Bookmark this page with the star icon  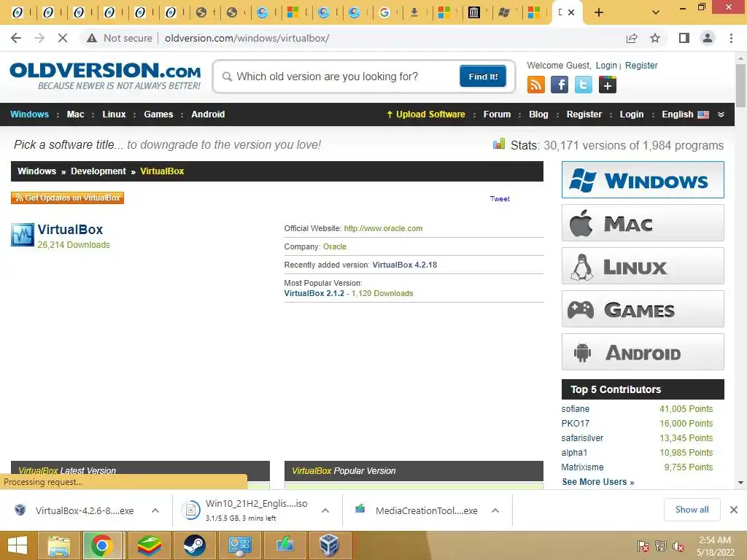click(655, 38)
